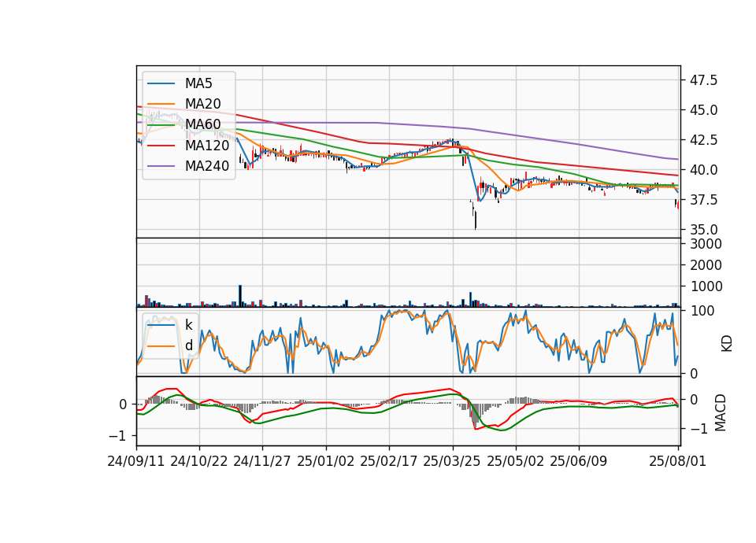Click the MA240 legend label
This screenshot has height=543, width=756.
click(x=207, y=166)
